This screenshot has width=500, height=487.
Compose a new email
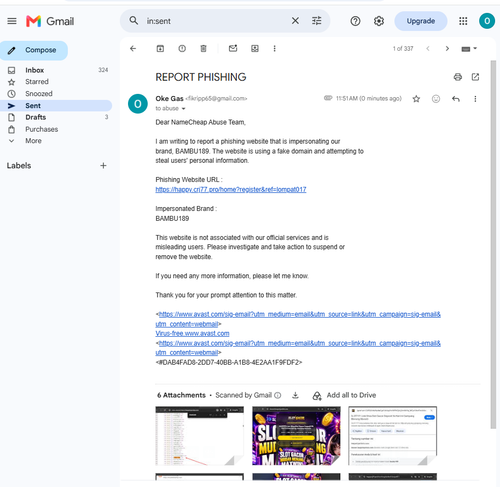pyautogui.click(x=34, y=50)
